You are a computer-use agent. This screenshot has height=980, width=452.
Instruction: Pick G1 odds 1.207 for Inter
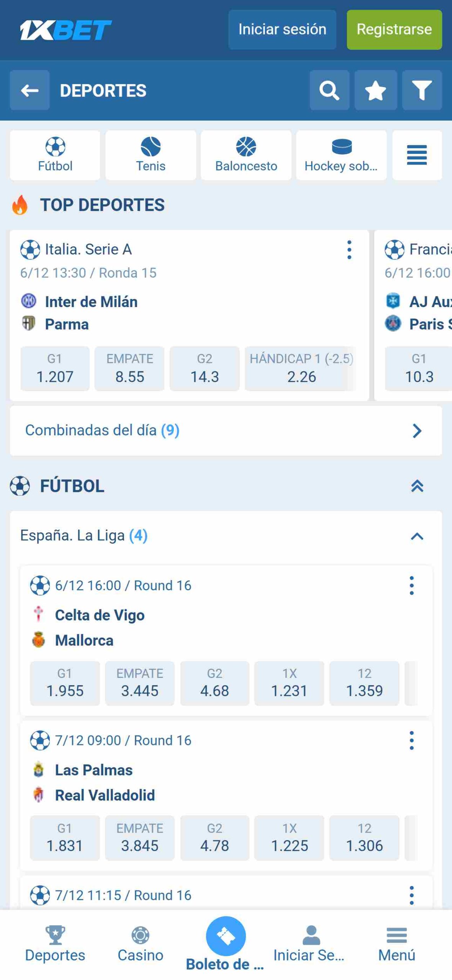point(55,368)
